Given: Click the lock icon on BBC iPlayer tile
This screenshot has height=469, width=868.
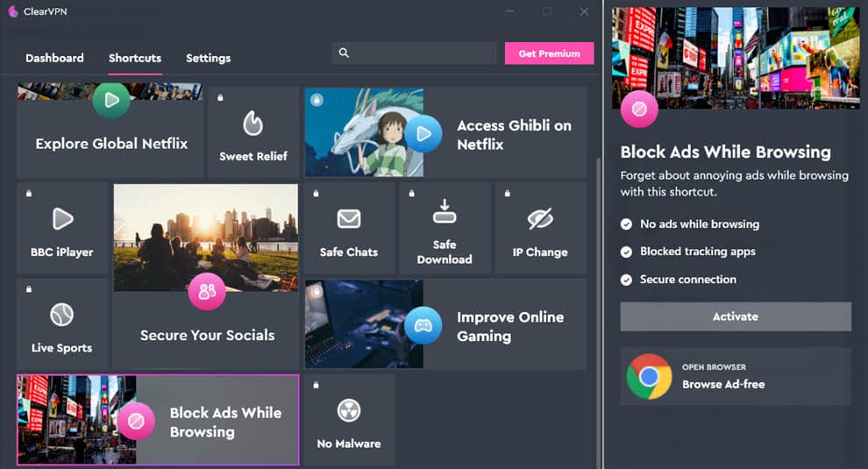Looking at the screenshot, I should pyautogui.click(x=29, y=193).
